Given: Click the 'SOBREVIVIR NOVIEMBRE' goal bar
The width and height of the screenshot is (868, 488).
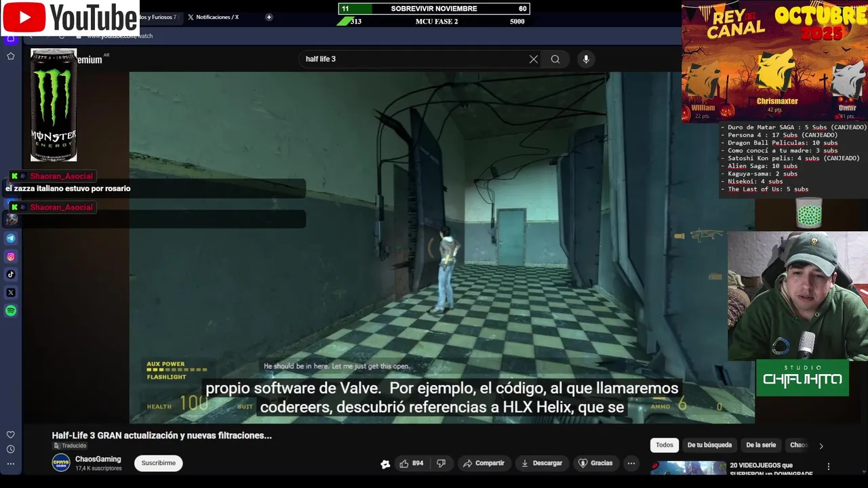Looking at the screenshot, I should pyautogui.click(x=434, y=9).
